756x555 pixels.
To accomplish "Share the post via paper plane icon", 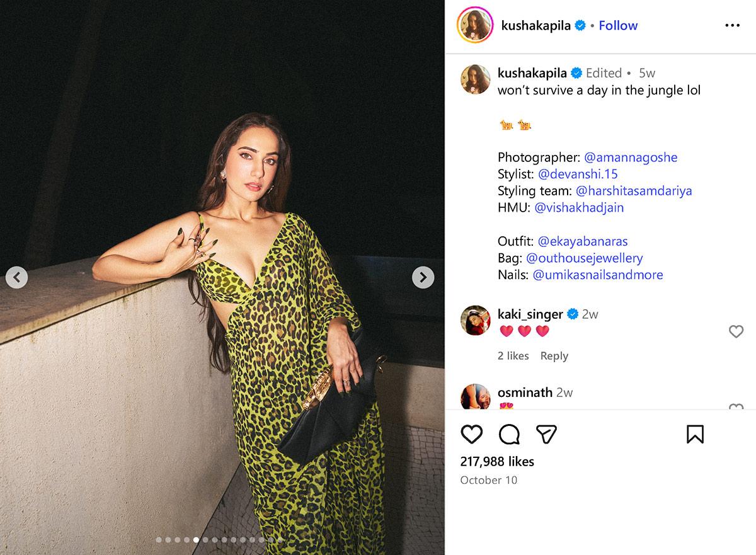I will [546, 434].
